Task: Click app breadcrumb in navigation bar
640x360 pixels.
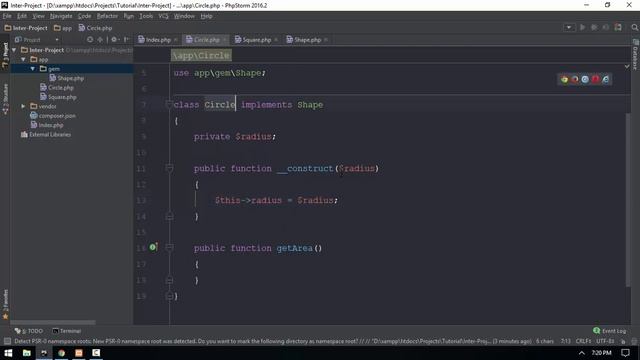Action: tap(63, 28)
